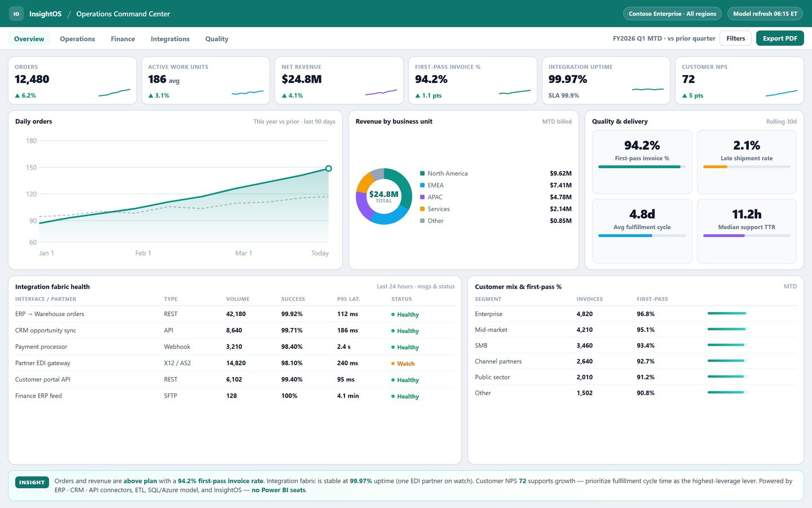Click the Healthy status dot for ERP → Warehouse orders
Viewport: 812px width, 508px height.
393,314
